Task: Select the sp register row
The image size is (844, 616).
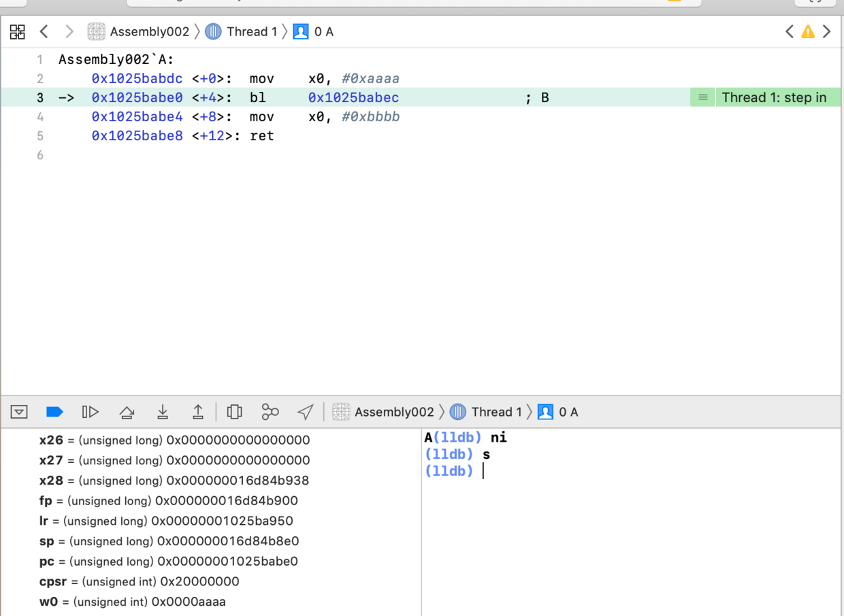Action: (169, 541)
